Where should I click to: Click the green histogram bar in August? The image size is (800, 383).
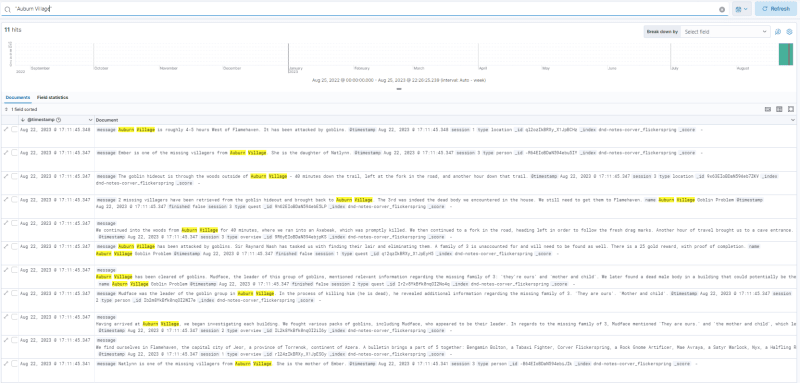786,54
